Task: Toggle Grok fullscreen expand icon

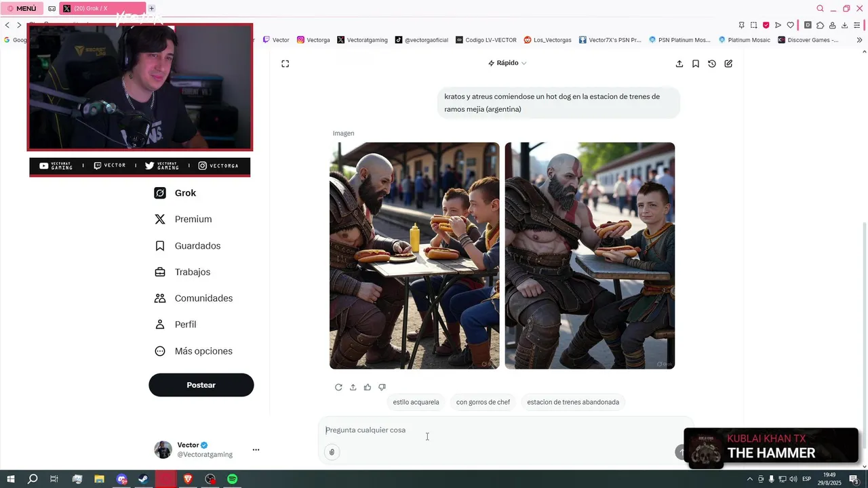Action: [285, 64]
